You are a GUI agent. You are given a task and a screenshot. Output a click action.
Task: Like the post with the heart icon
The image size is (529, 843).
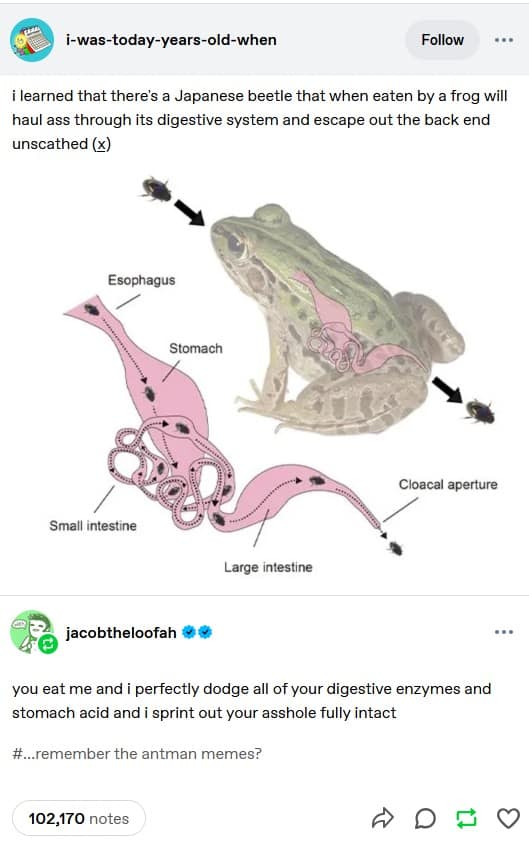(508, 818)
